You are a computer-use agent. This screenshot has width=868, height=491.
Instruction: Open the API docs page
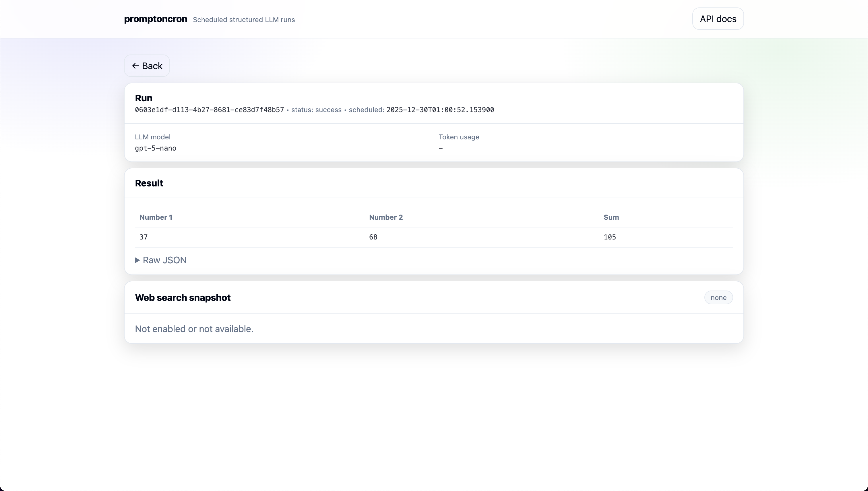[718, 19]
